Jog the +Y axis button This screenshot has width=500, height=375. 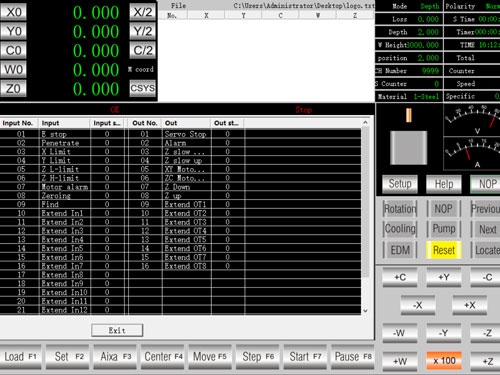pos(444,277)
